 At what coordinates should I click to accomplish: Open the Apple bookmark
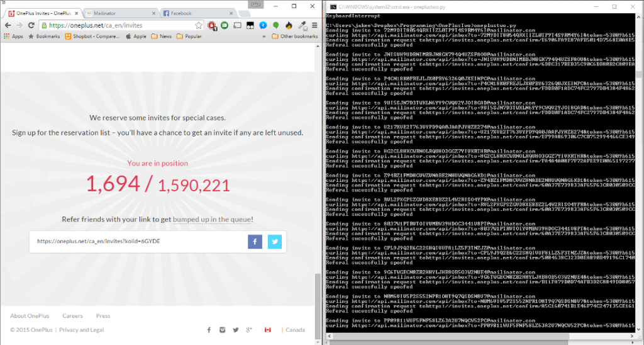(x=136, y=36)
